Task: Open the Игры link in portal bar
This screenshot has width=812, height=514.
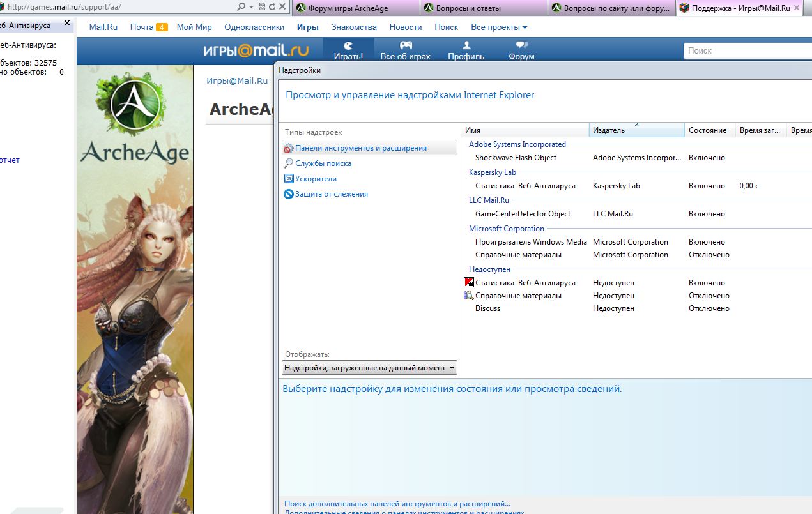Action: 308,27
